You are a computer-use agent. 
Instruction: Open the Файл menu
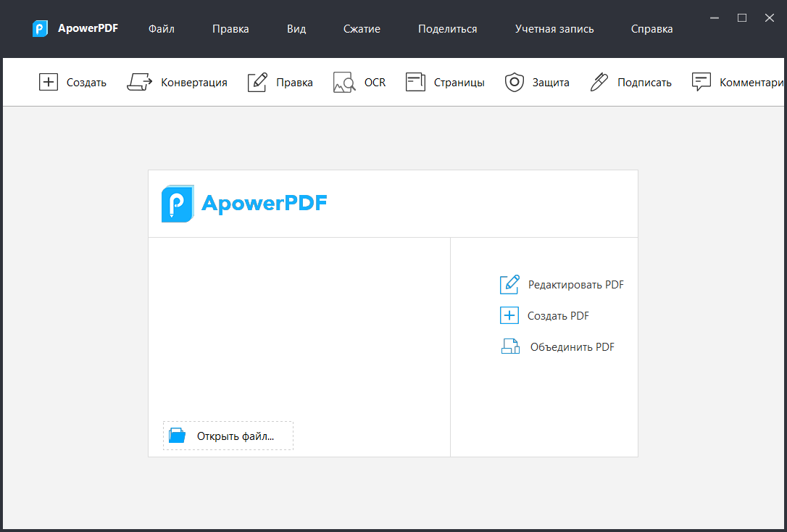161,29
